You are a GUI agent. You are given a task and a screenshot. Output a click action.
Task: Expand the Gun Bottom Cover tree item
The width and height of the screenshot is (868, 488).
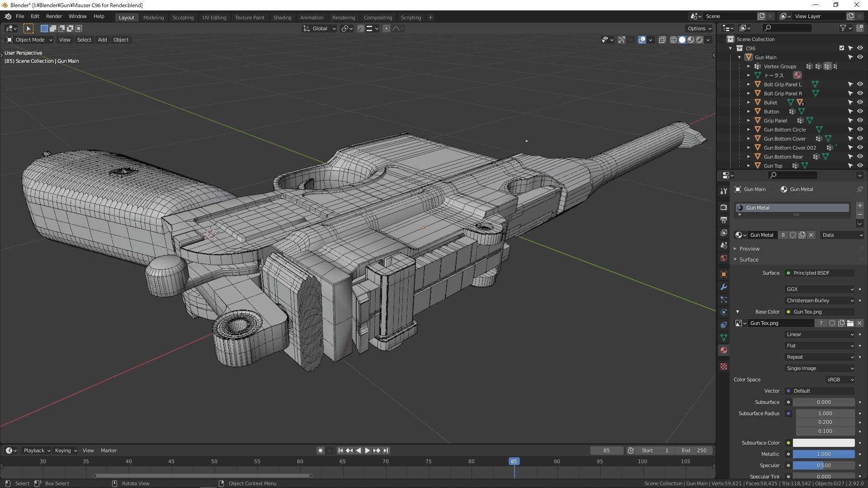click(x=749, y=139)
